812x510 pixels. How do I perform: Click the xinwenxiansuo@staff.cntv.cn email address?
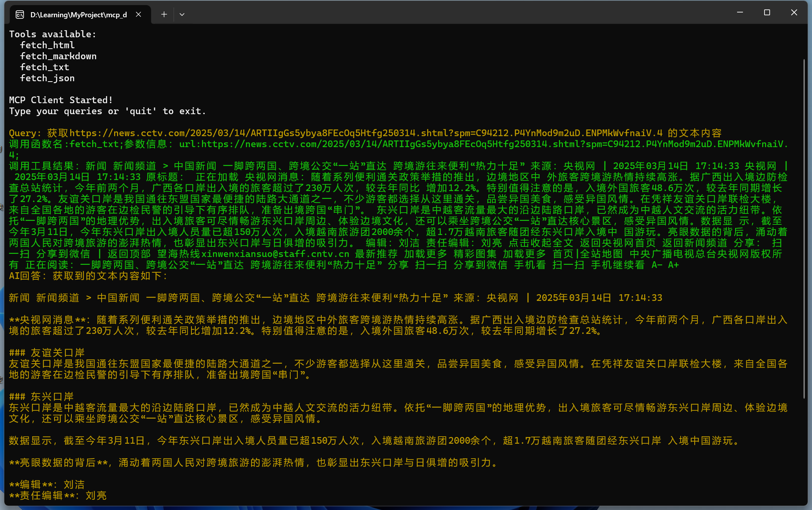[275, 254]
